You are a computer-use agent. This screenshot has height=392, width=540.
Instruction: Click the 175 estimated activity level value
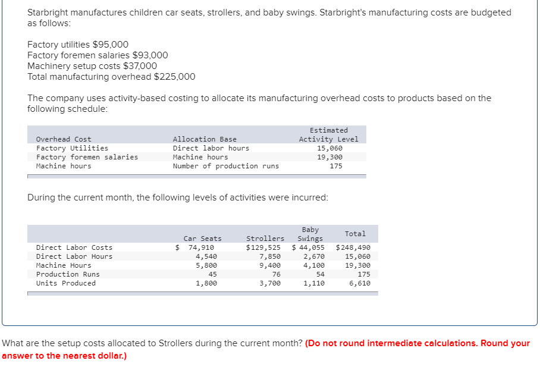[x=336, y=166]
